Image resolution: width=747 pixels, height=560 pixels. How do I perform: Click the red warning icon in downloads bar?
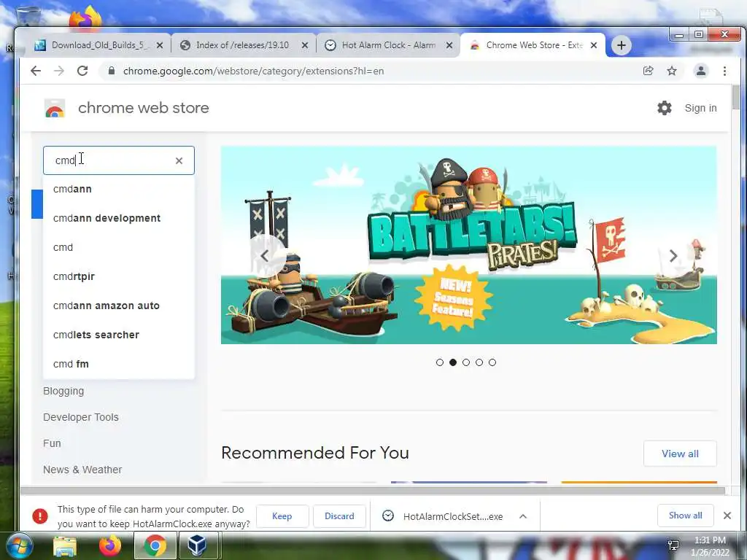click(40, 516)
